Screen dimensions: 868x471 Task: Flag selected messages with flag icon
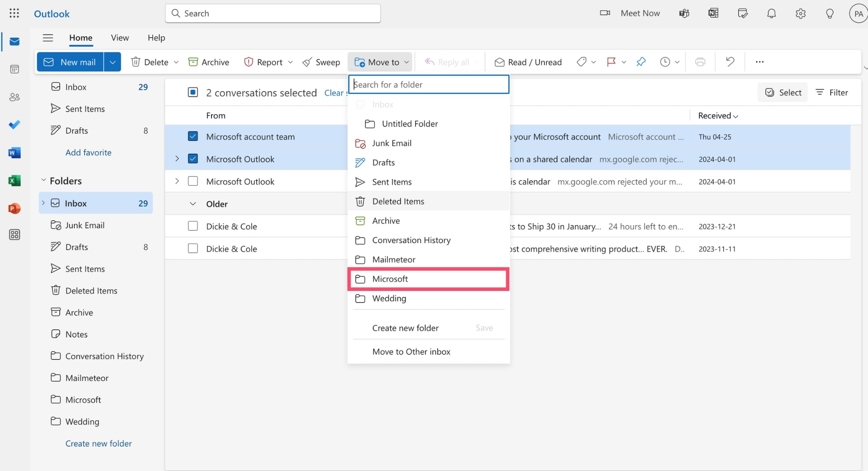click(x=611, y=62)
